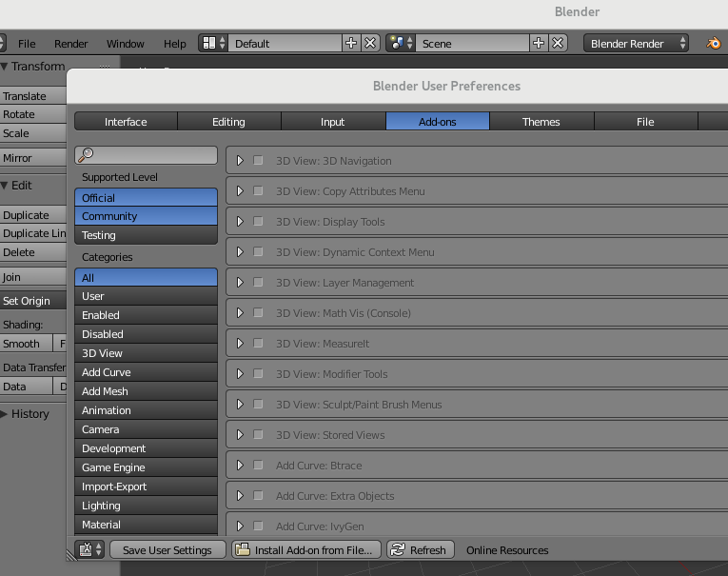Image resolution: width=728 pixels, height=576 pixels.
Task: Click the Refresh add-ons button
Action: pyautogui.click(x=421, y=549)
